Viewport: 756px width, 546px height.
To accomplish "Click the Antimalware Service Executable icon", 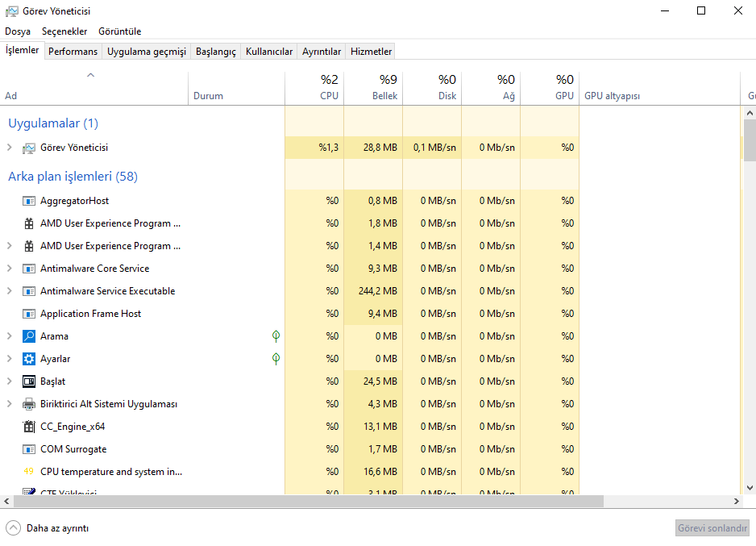I will [x=29, y=291].
